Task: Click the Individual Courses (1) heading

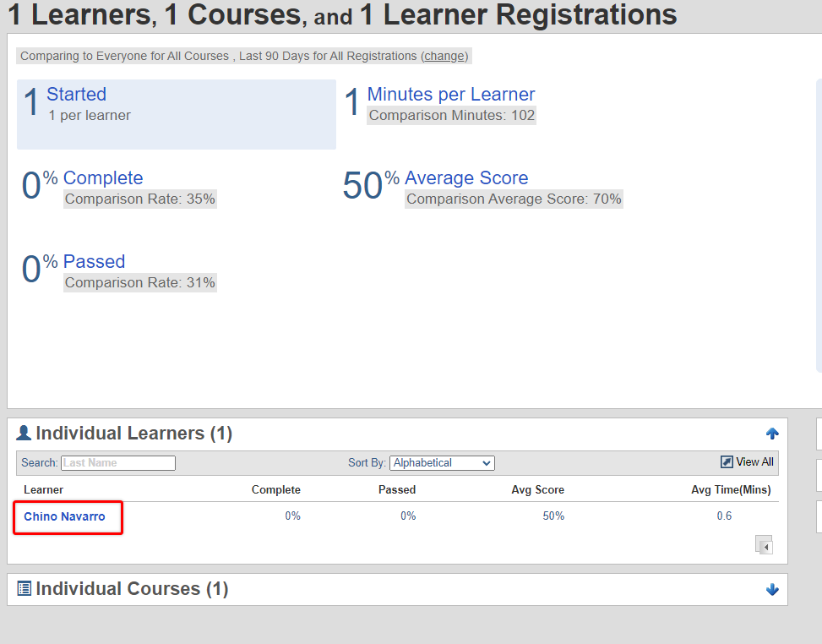Action: (x=132, y=588)
